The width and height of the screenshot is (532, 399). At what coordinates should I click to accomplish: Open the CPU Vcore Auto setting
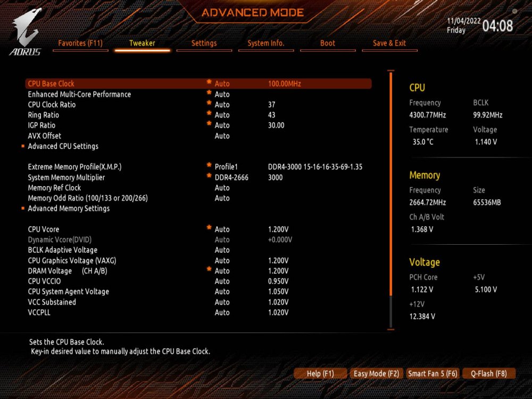(222, 229)
